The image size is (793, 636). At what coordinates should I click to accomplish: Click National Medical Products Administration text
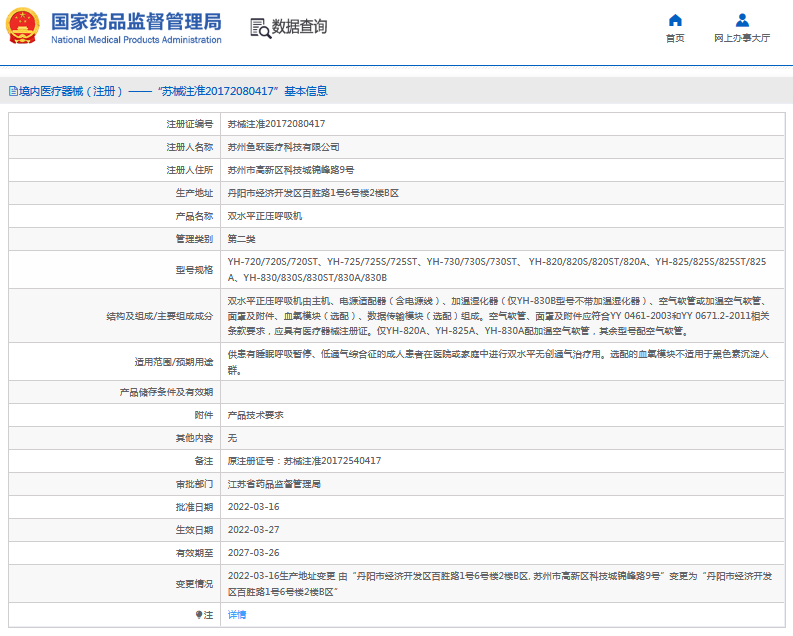(136, 40)
